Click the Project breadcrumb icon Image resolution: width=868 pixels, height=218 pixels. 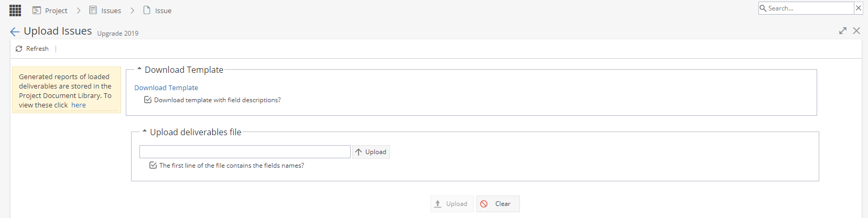point(37,10)
